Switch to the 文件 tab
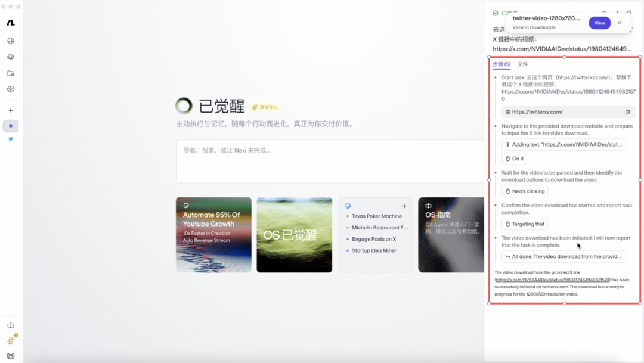This screenshot has width=644, height=363. pos(523,64)
